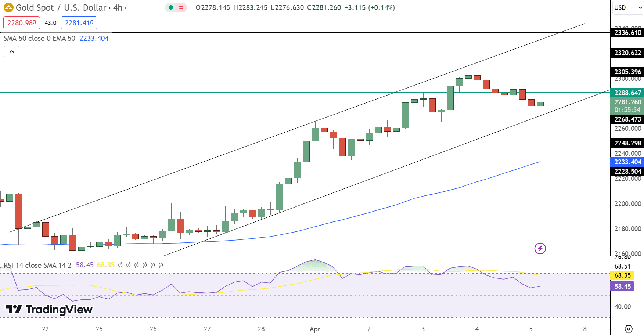Click the yellow 68.35 RSI axis label
Image resolution: width=644 pixels, height=335 pixels.
(x=622, y=275)
